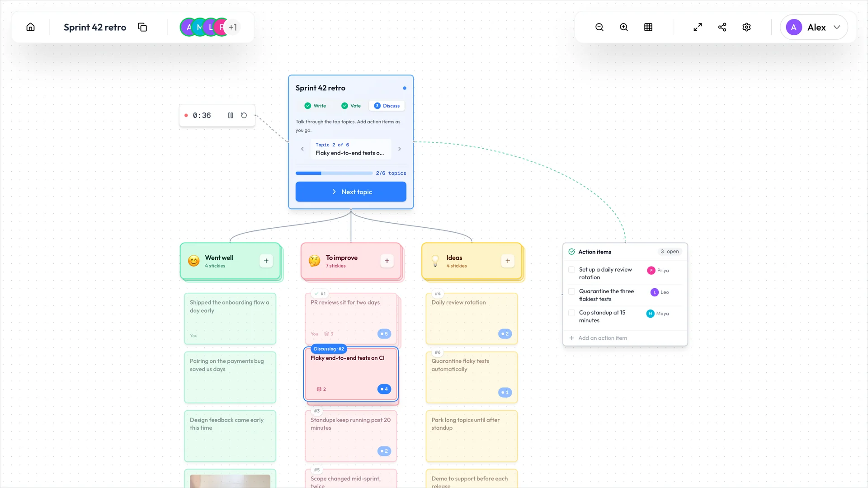This screenshot has width=868, height=488.
Task: Add a sticky to Went well
Action: [266, 261]
